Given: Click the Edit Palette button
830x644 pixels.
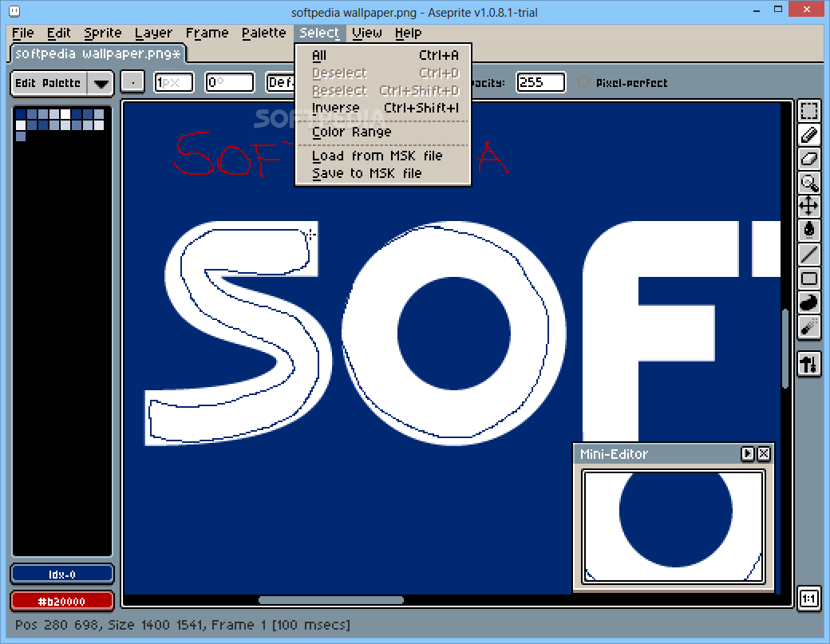Looking at the screenshot, I should coord(48,83).
